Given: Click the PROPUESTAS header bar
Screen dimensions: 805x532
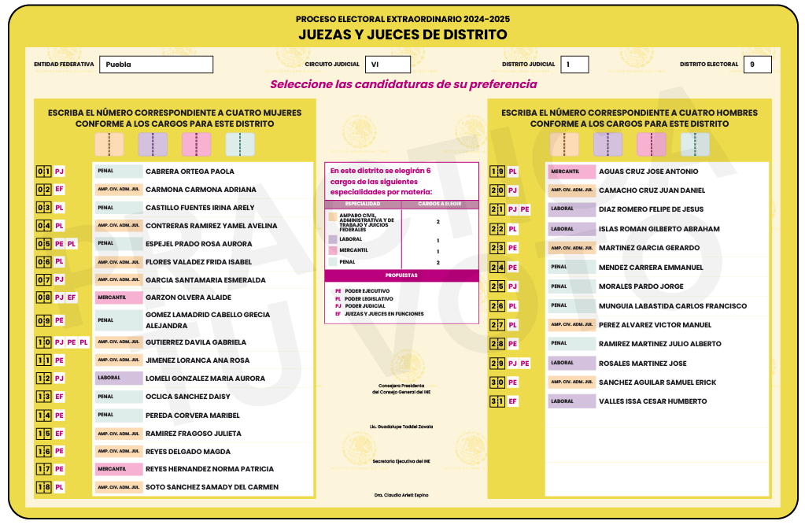Looking at the screenshot, I should point(401,275).
